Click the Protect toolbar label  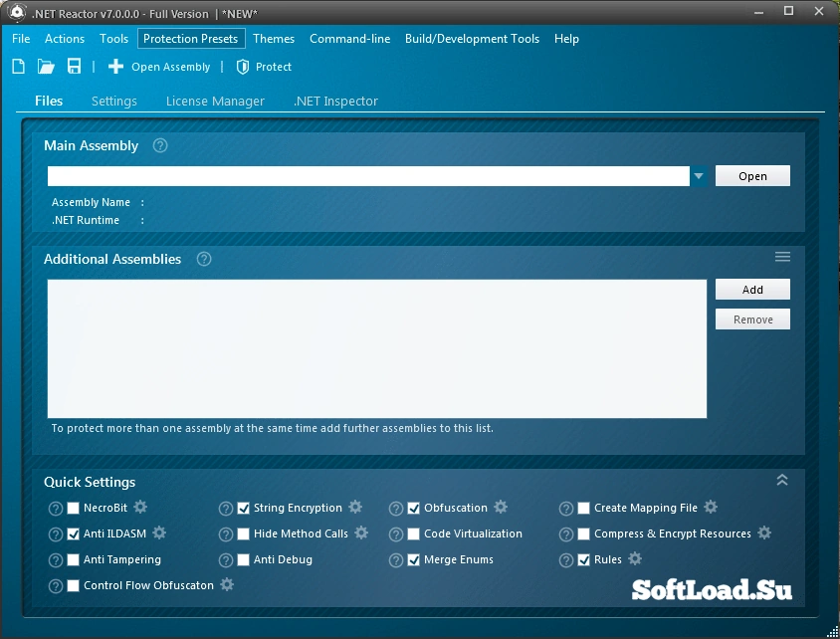(274, 67)
